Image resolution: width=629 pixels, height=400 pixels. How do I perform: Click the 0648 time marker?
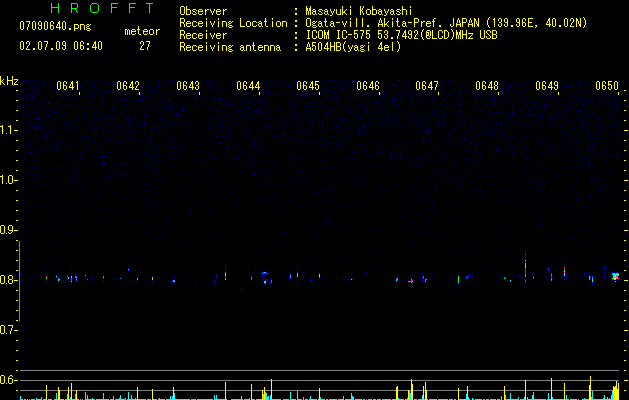487,86
